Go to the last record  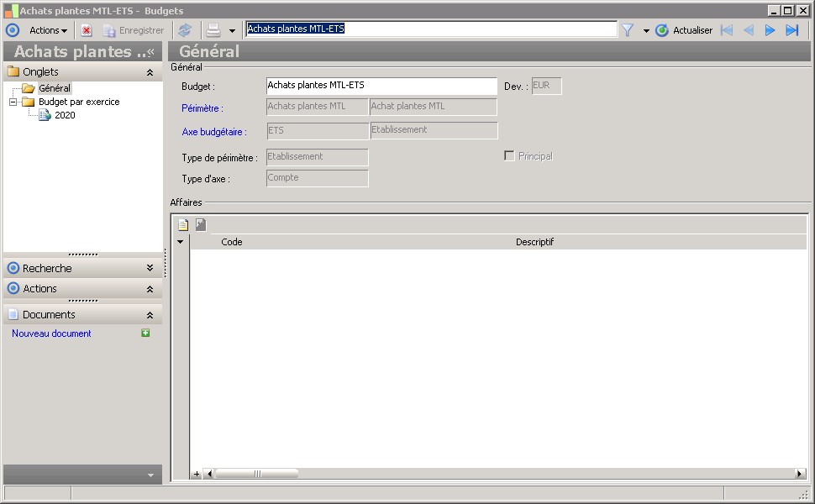click(791, 30)
